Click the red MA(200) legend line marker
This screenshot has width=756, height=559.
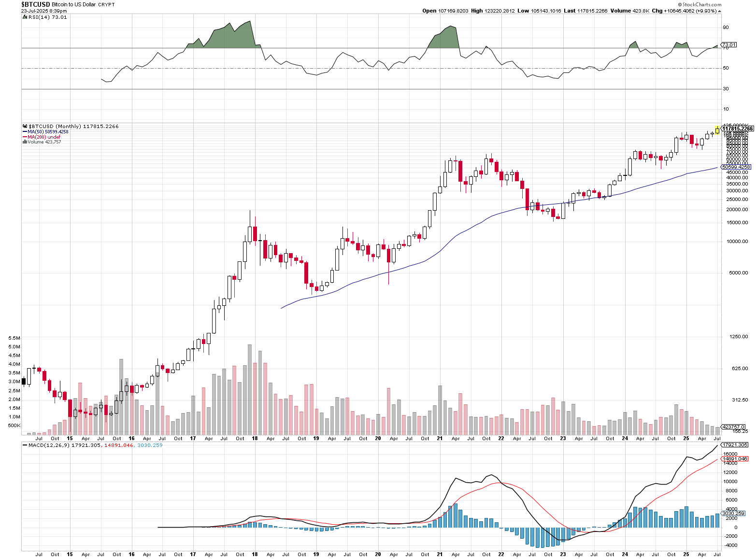coord(25,137)
